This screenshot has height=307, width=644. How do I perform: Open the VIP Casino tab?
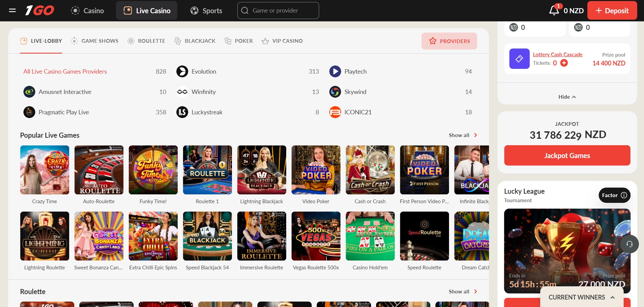point(282,41)
